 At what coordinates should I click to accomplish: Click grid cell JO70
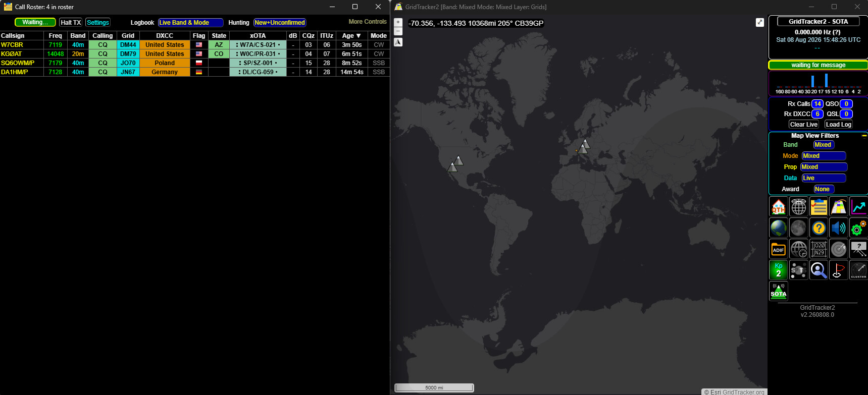tap(128, 63)
